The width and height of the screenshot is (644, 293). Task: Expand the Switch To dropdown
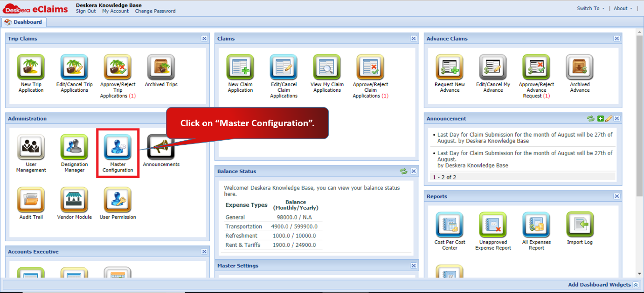pyautogui.click(x=590, y=8)
